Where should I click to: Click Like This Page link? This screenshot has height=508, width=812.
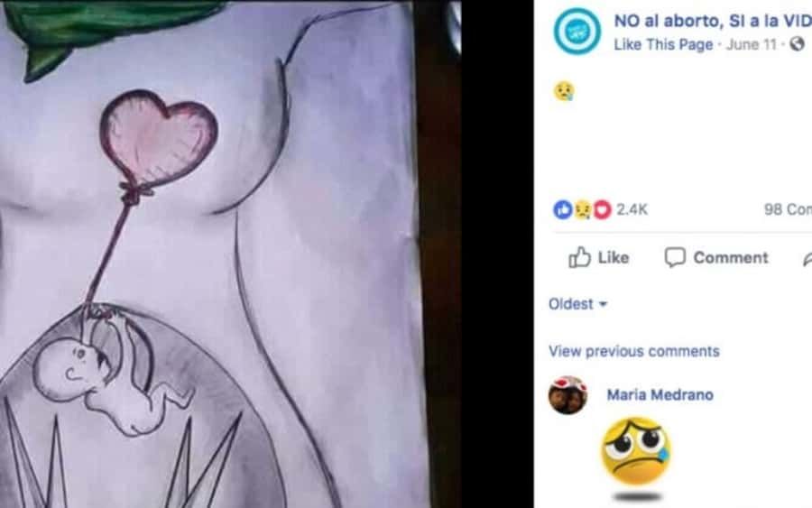point(663,44)
